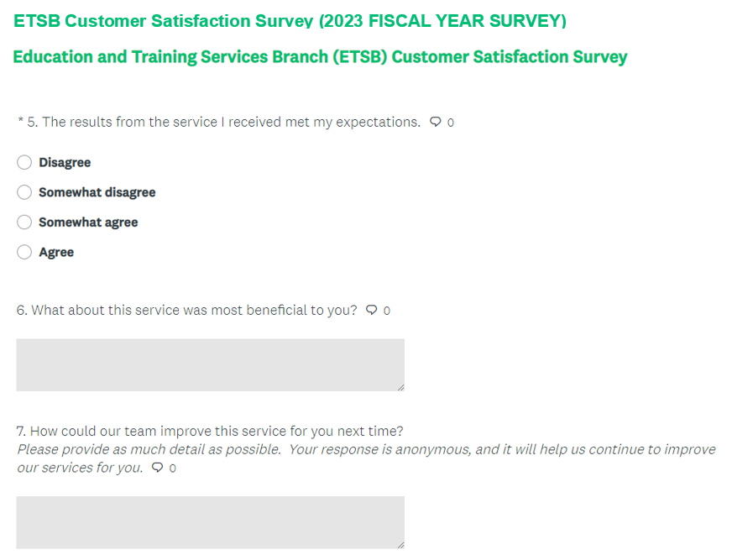
Task: Select the "Disagree" radio button
Action: (x=24, y=162)
